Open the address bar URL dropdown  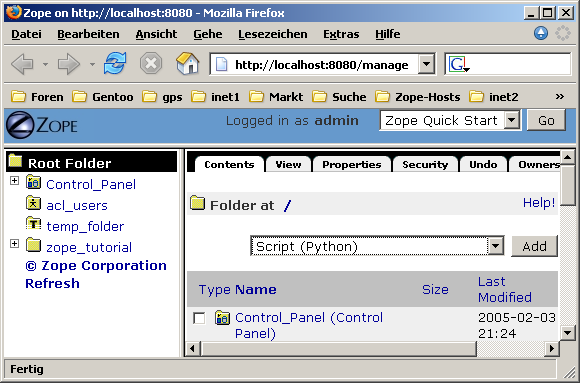tap(426, 64)
